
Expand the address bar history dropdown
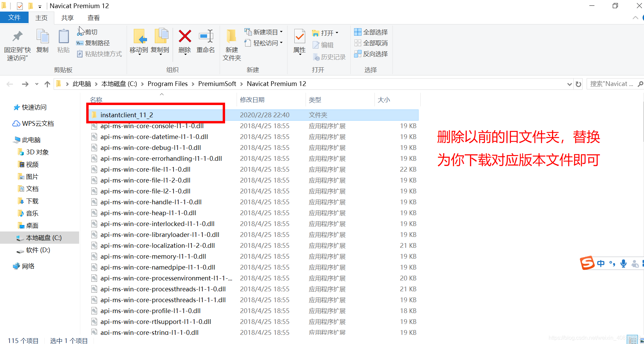(x=569, y=84)
